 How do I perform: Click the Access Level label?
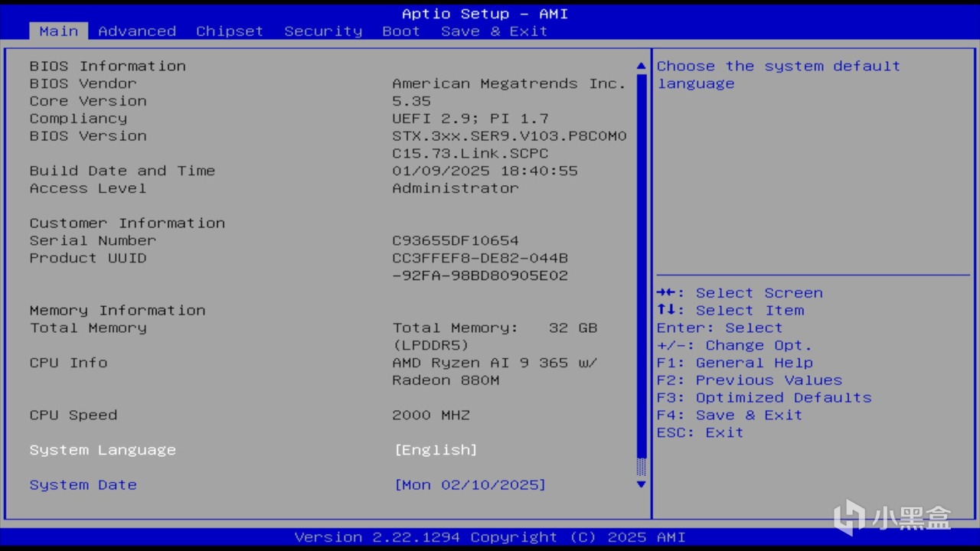tap(88, 188)
